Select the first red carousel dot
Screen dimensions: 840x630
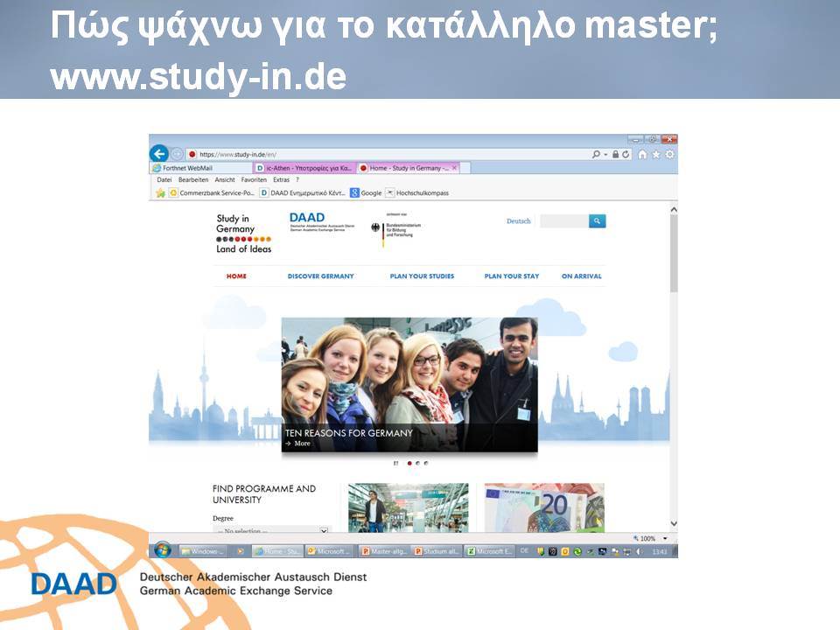[x=409, y=463]
